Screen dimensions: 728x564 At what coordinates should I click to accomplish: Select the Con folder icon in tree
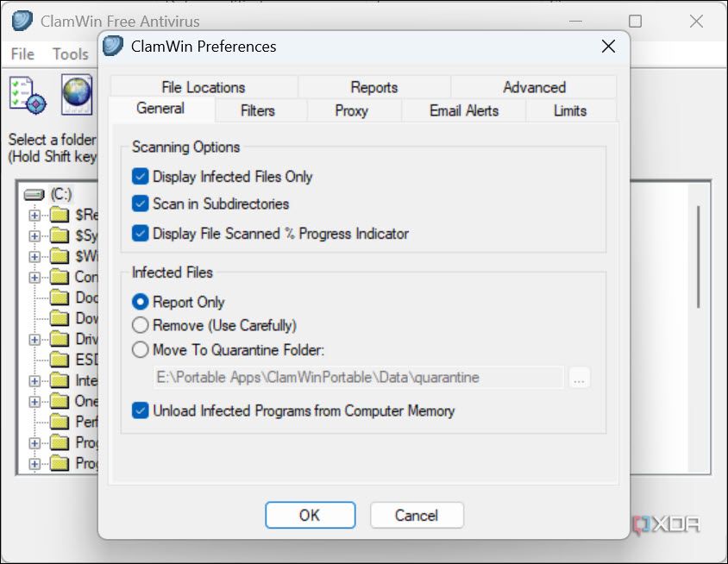coord(60,277)
